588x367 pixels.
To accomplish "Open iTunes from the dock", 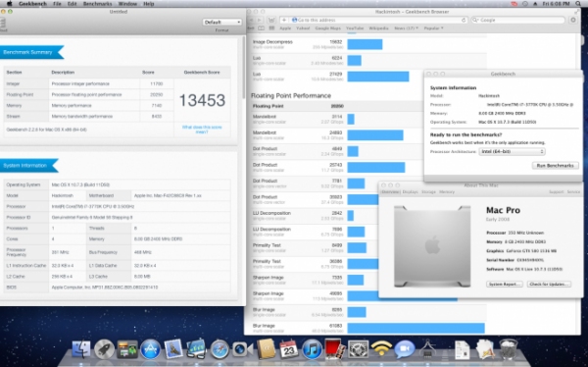I will point(312,349).
